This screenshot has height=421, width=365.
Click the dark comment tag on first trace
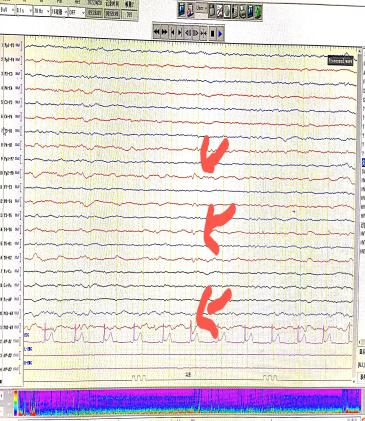(340, 61)
